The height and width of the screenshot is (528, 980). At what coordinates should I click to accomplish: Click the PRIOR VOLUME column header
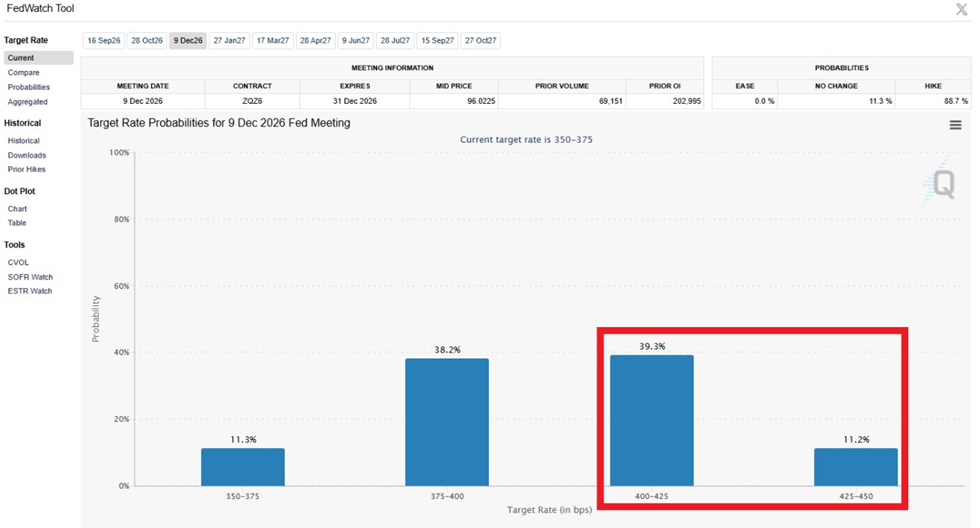pyautogui.click(x=562, y=86)
